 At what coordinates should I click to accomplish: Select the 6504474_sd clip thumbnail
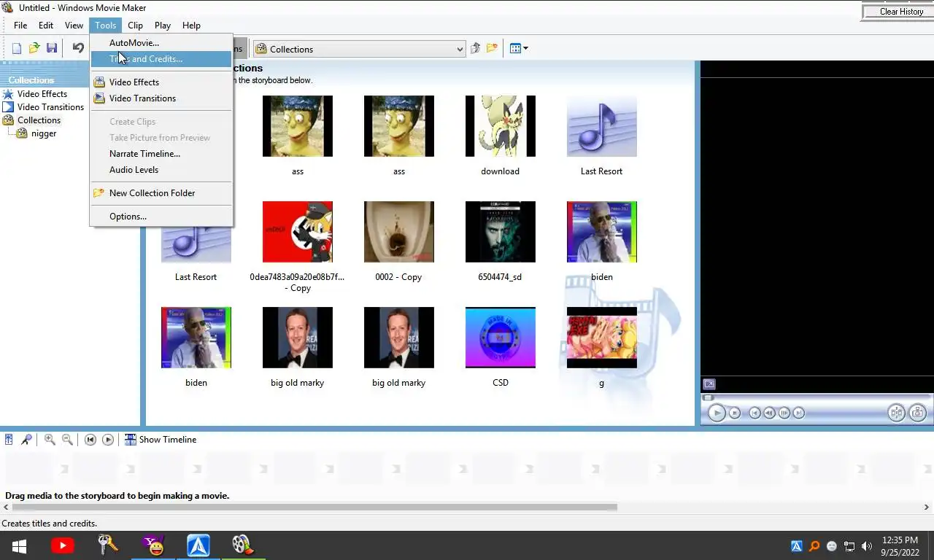coord(501,232)
